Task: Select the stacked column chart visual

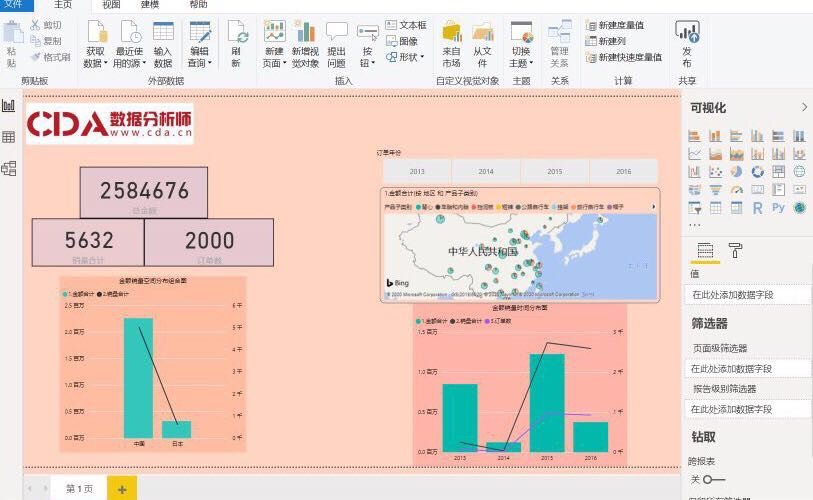Action: coord(715,136)
